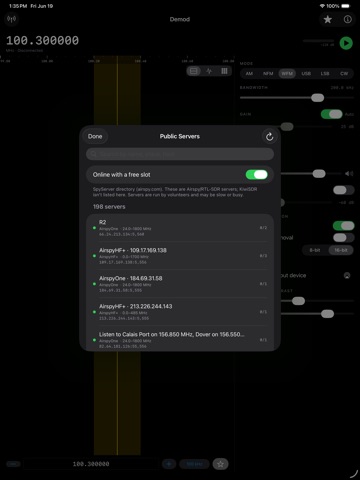360x480 pixels.
Task: Click the Gain slider handle
Action: pyautogui.click(x=287, y=127)
